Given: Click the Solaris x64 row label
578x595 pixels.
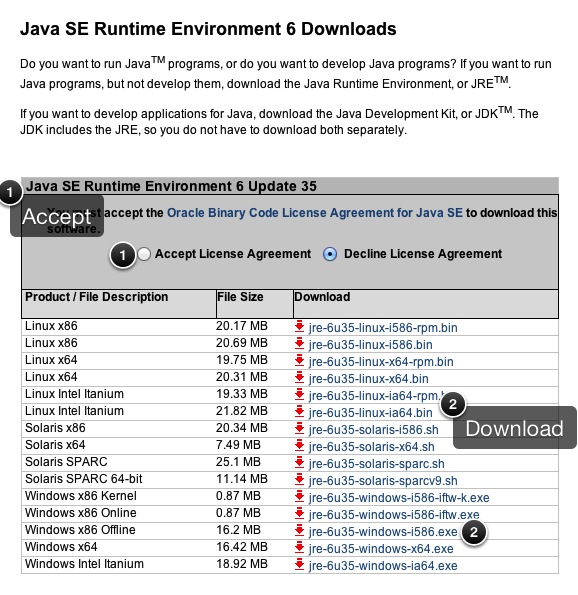Looking at the screenshot, I should [x=55, y=445].
